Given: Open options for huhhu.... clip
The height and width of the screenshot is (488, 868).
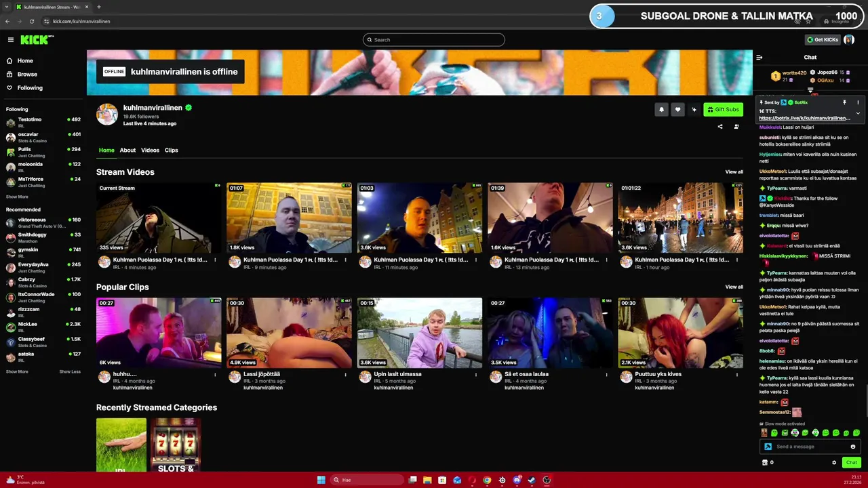Looking at the screenshot, I should (x=215, y=374).
